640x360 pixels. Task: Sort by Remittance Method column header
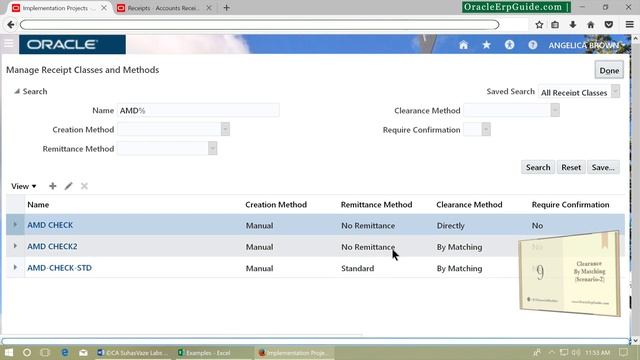(376, 204)
